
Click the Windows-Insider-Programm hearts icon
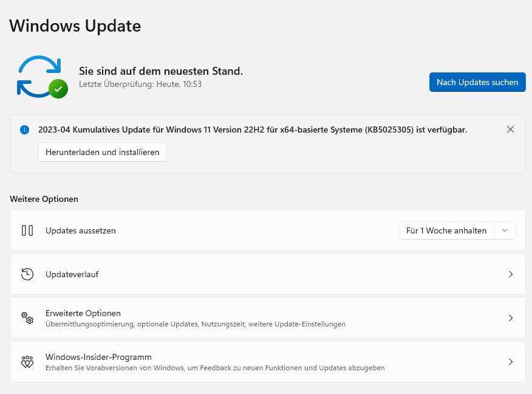tap(27, 362)
